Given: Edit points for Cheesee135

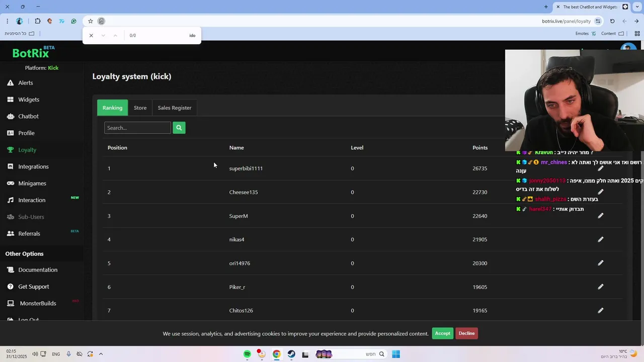Looking at the screenshot, I should [600, 192].
